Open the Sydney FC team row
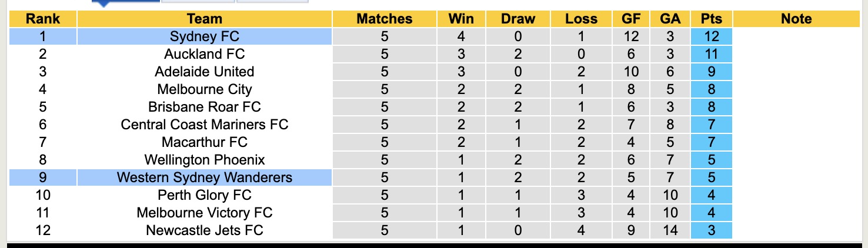This screenshot has height=248, width=868. tap(204, 36)
